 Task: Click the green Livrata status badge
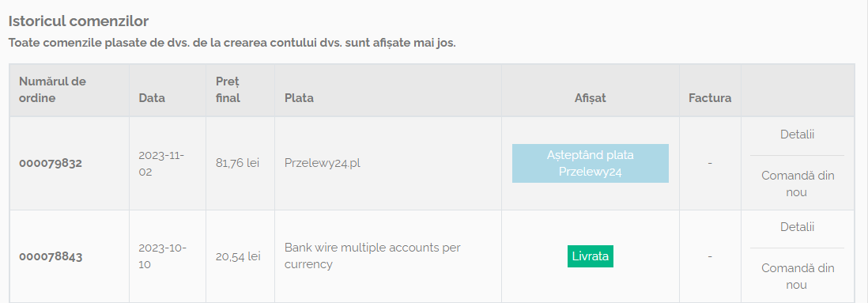[x=590, y=256]
